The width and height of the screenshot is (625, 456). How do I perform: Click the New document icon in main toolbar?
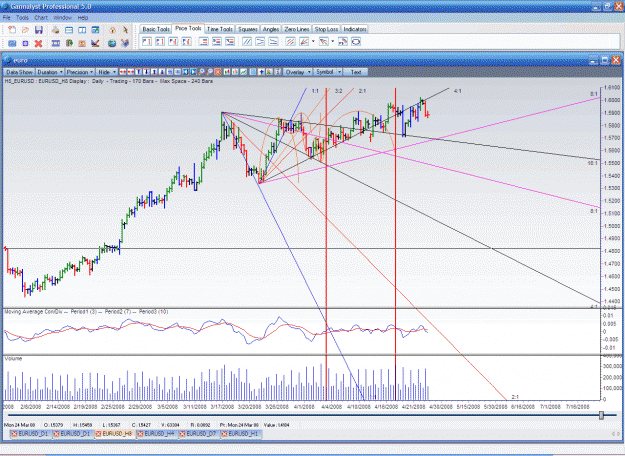(x=12, y=30)
